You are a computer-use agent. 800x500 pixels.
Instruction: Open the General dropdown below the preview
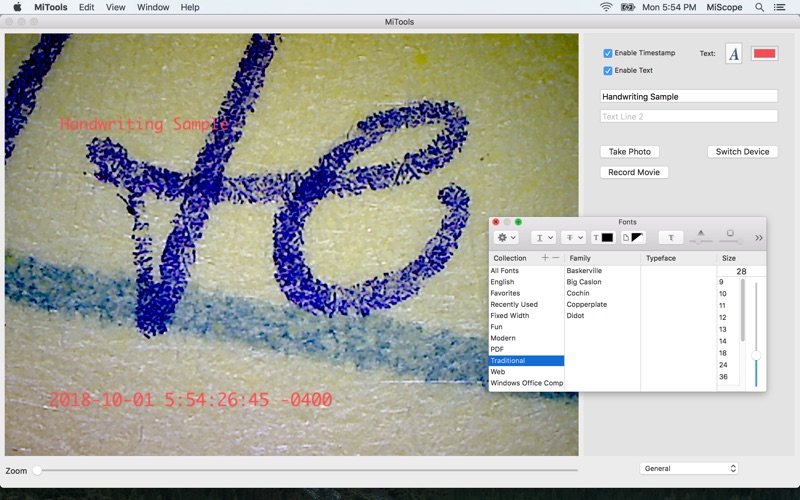pos(688,468)
